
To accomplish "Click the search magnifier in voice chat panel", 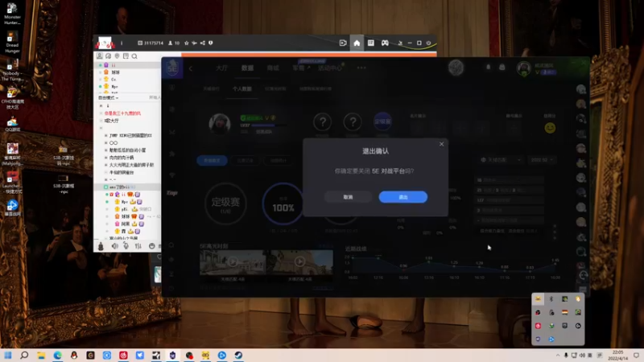I will click(134, 56).
